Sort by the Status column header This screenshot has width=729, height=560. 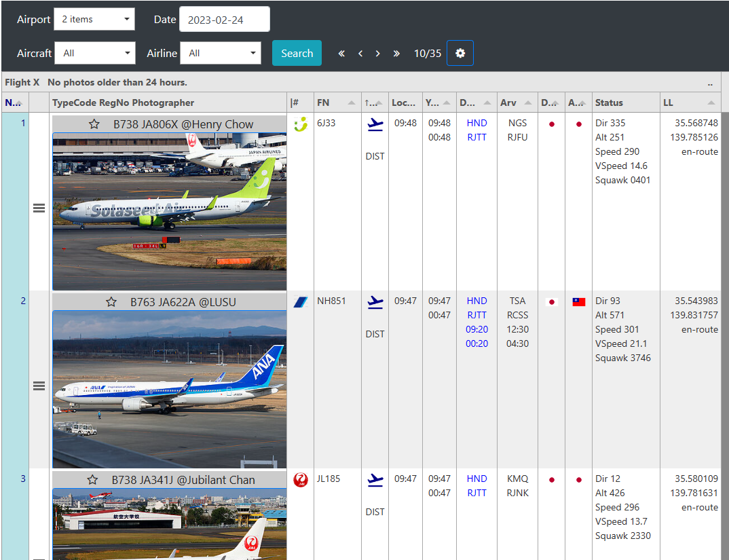tap(626, 102)
